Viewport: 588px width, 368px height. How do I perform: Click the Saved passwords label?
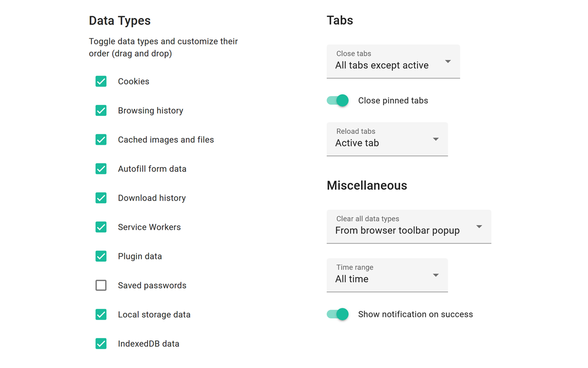(x=152, y=286)
